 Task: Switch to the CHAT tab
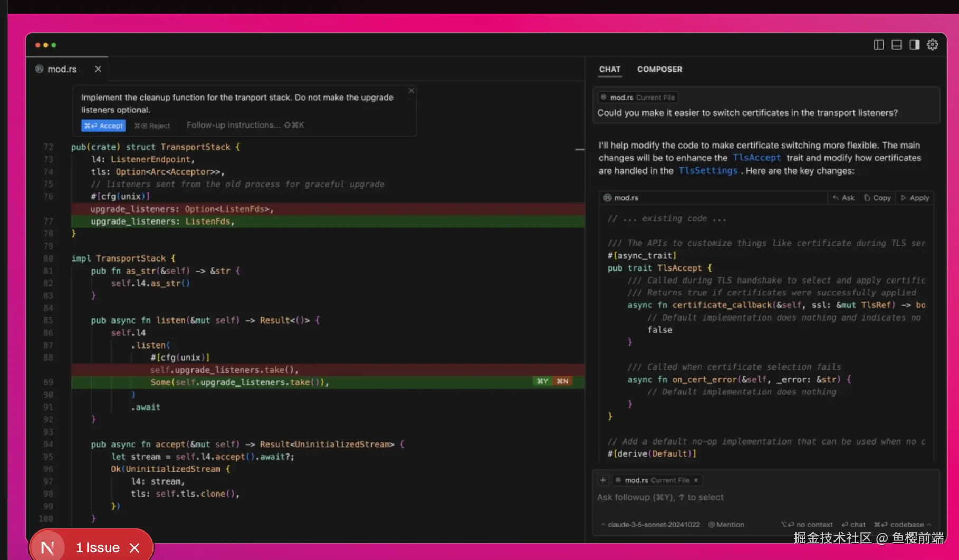pyautogui.click(x=610, y=69)
